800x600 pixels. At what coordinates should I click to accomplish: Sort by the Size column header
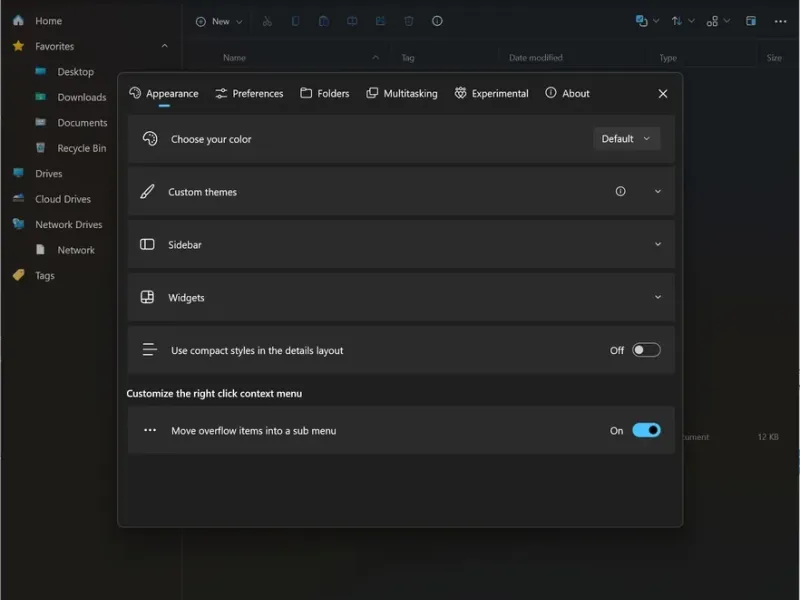point(774,58)
